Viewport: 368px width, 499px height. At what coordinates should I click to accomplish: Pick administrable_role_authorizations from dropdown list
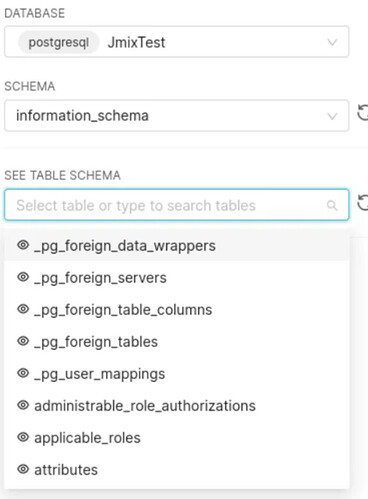tap(177, 406)
